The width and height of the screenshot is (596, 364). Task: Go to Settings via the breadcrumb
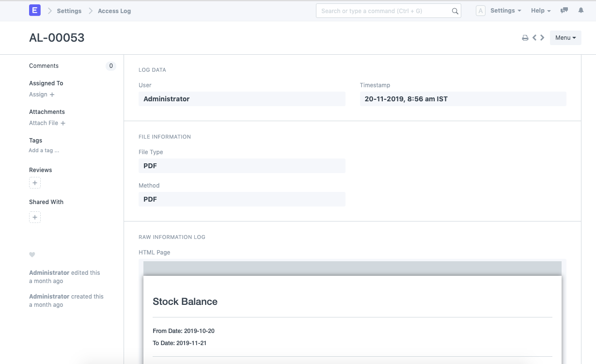click(69, 10)
